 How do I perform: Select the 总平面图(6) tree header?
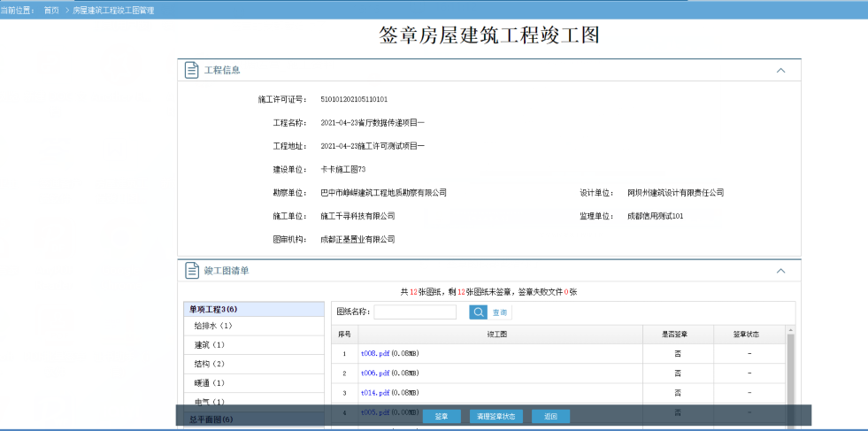point(254,419)
